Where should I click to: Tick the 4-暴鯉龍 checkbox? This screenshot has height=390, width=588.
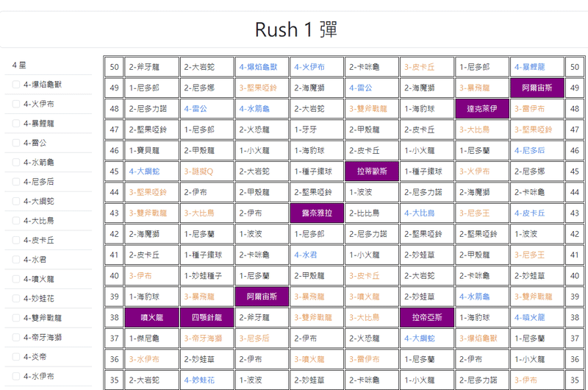click(x=16, y=124)
